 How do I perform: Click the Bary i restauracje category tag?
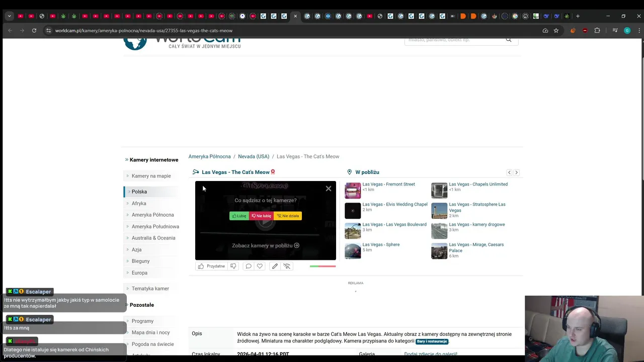(432, 341)
